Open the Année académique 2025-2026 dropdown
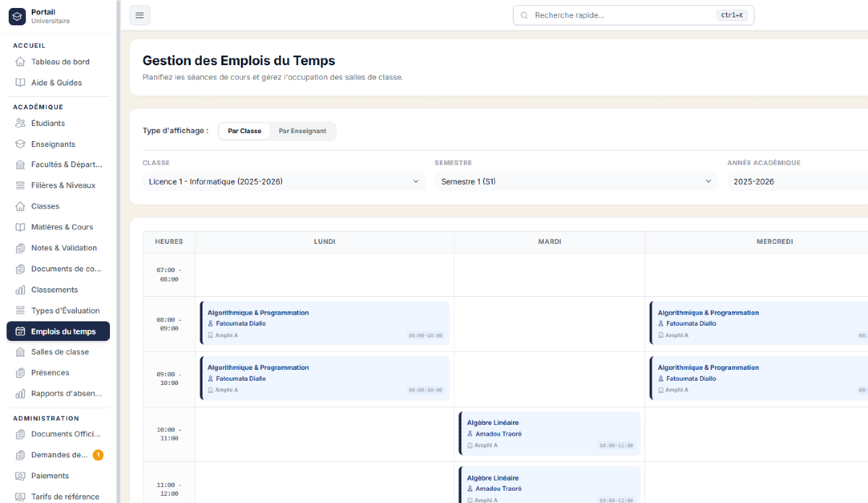 coord(798,182)
